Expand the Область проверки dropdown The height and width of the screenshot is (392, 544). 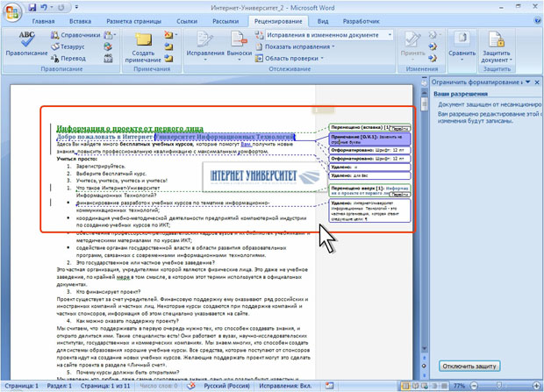[x=292, y=58]
